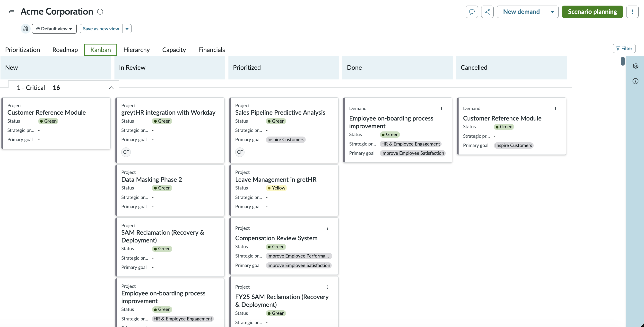This screenshot has width=644, height=327.
Task: Switch to the Hierarchy tab
Action: coord(137,50)
